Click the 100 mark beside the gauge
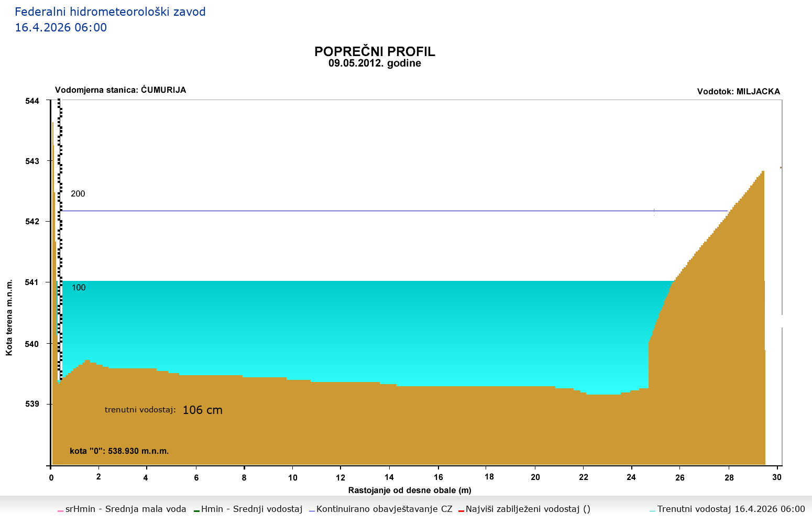 79,288
